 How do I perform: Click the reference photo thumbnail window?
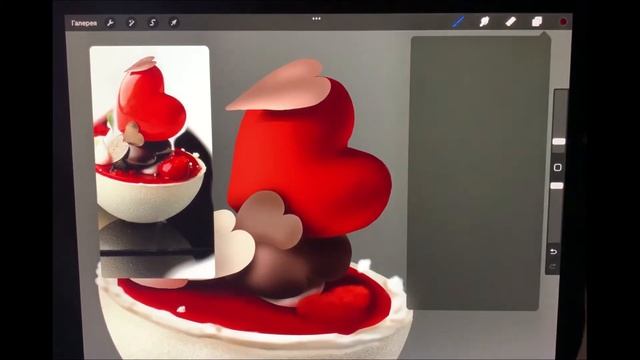tap(152, 162)
